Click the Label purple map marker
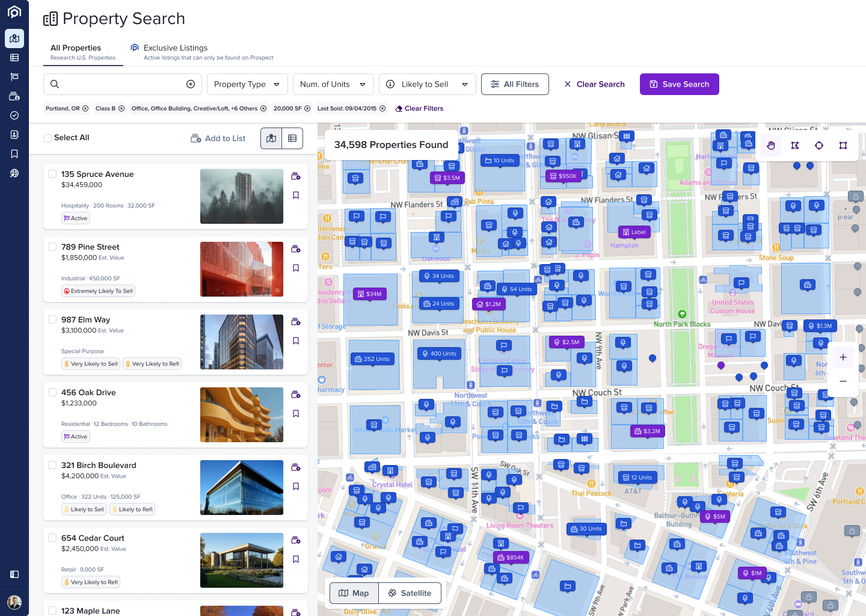Screen dimensions: 866x616 pyautogui.click(x=634, y=232)
